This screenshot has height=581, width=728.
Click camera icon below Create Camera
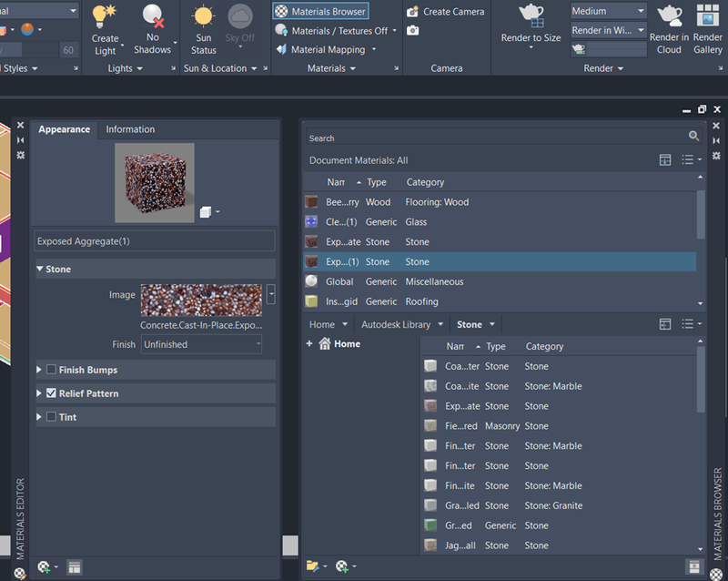coord(413,31)
